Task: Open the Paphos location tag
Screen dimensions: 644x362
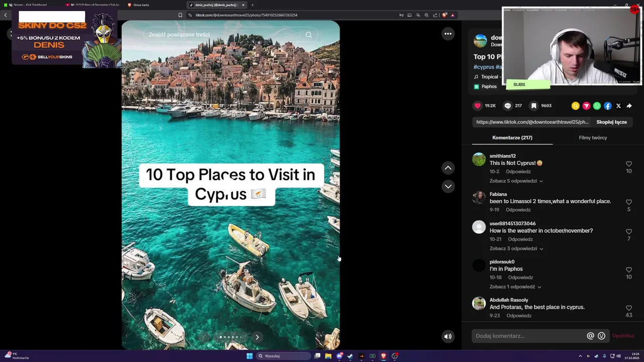Action: pos(485,86)
